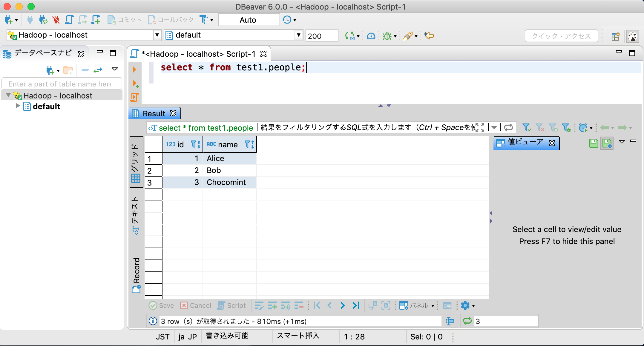The width and height of the screenshot is (644, 346).
Task: Click the link with editor arrows icon
Action: [98, 70]
